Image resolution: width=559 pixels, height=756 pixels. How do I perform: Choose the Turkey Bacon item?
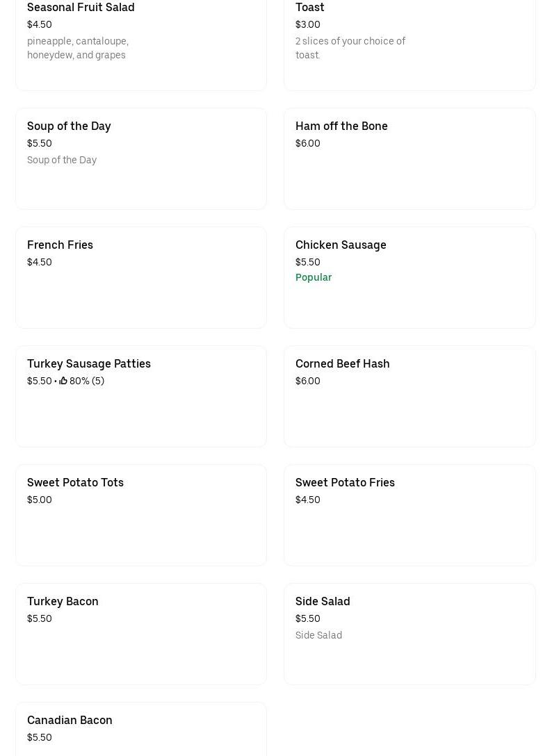(x=63, y=601)
